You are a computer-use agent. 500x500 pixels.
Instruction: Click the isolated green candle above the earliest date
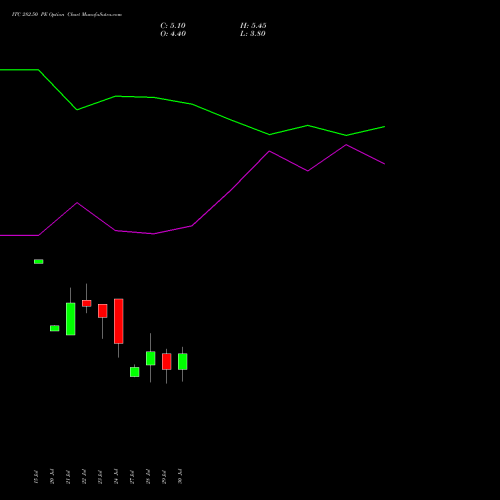(x=39, y=262)
